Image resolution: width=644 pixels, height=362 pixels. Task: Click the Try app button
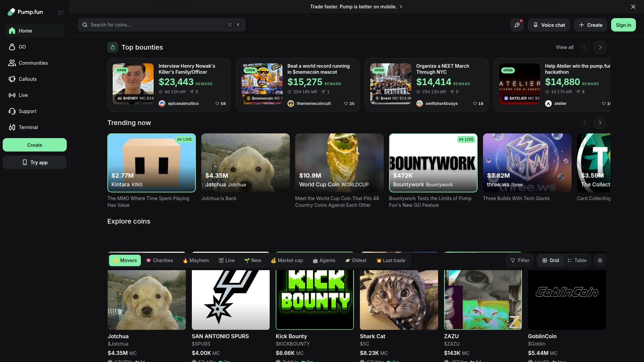point(35,162)
